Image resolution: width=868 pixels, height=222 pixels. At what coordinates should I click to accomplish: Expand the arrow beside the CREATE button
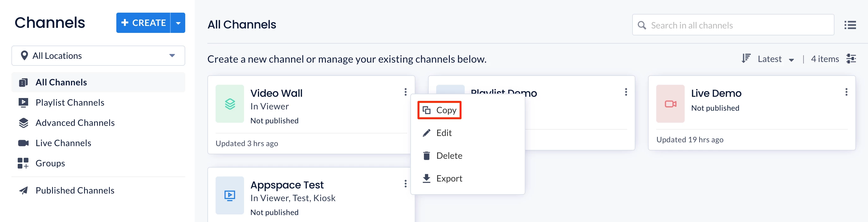coord(178,23)
